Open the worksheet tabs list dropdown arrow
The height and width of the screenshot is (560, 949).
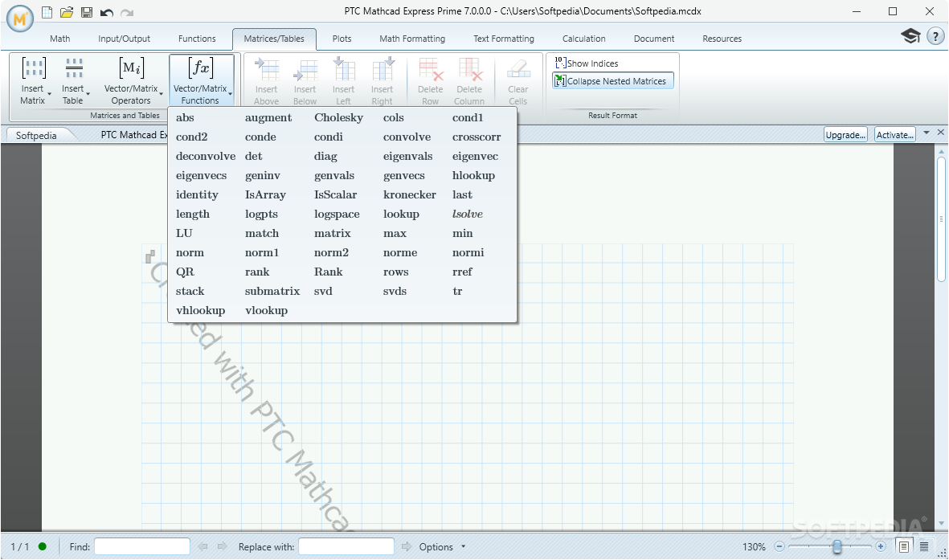[x=927, y=133]
